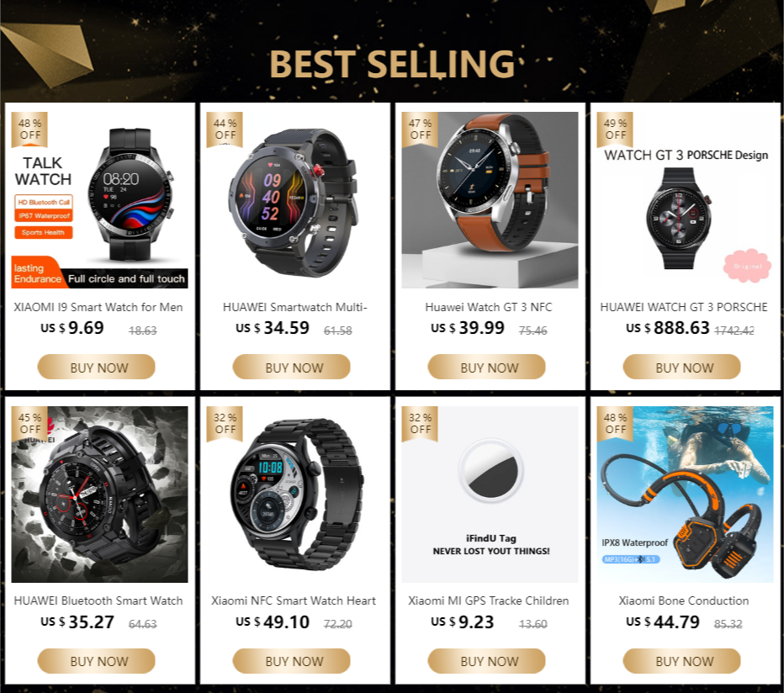Click the 49 % OFF badge on Porsche watch

click(x=615, y=129)
